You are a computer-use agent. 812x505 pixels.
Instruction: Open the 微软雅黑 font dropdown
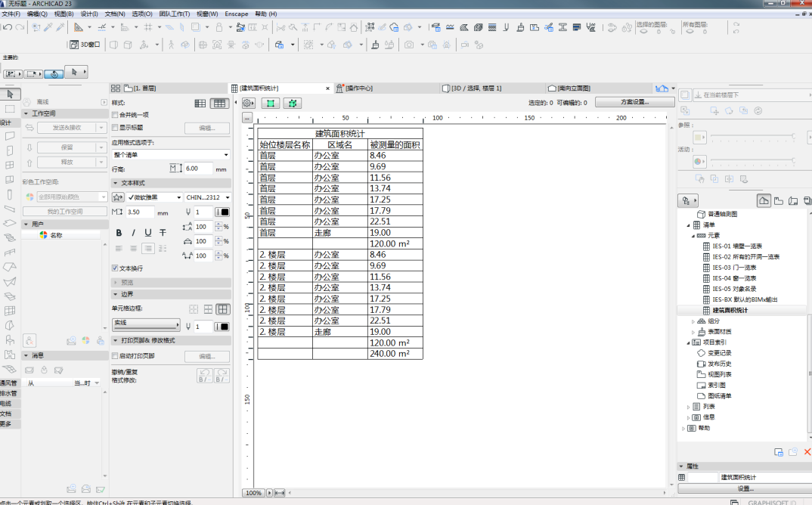(155, 197)
